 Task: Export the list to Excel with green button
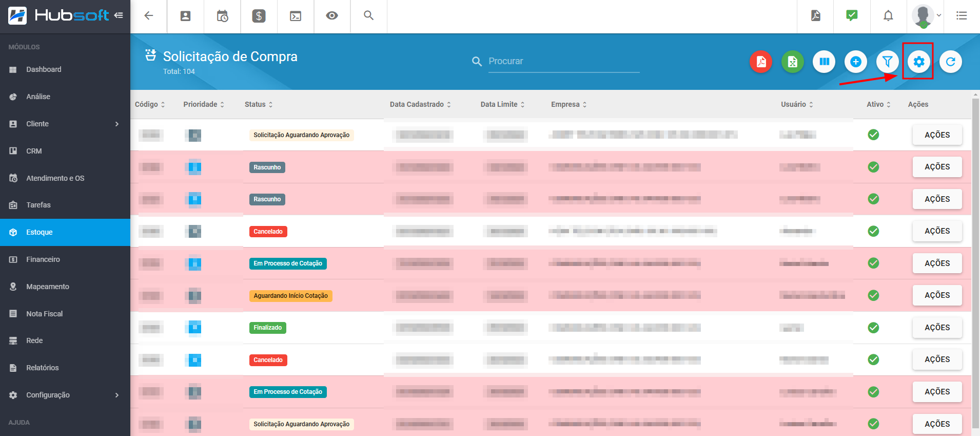point(793,62)
